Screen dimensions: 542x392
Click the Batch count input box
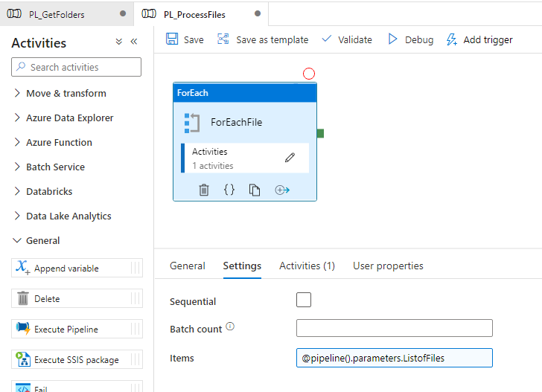394,328
